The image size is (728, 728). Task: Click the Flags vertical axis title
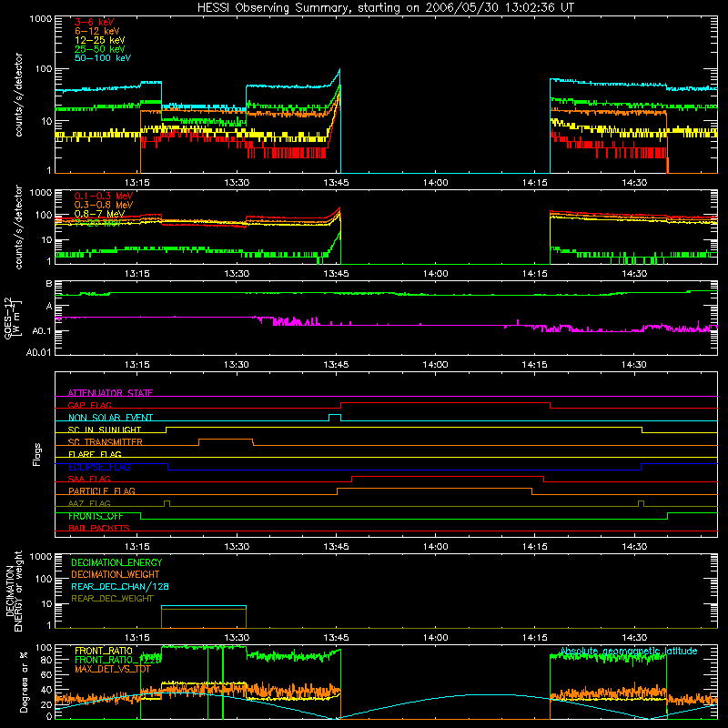click(37, 454)
